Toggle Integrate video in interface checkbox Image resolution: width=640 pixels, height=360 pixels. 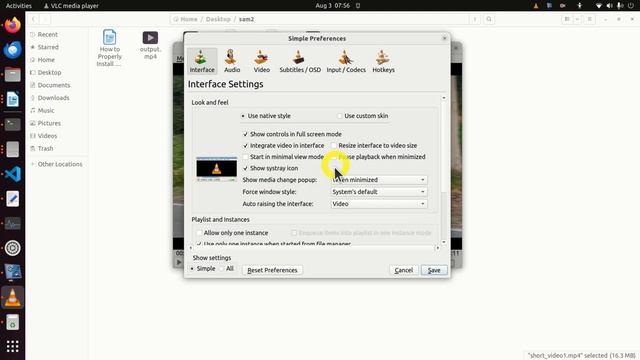pyautogui.click(x=284, y=146)
